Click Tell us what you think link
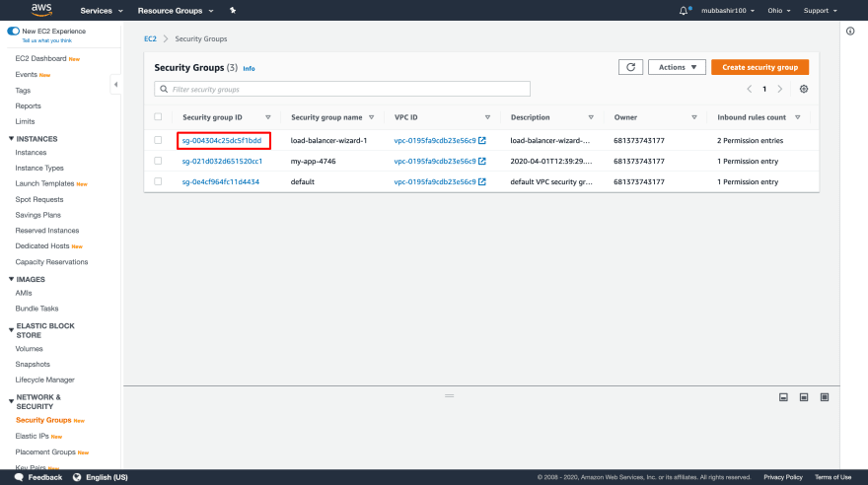Viewport: 868px width, 485px height. [x=47, y=40]
